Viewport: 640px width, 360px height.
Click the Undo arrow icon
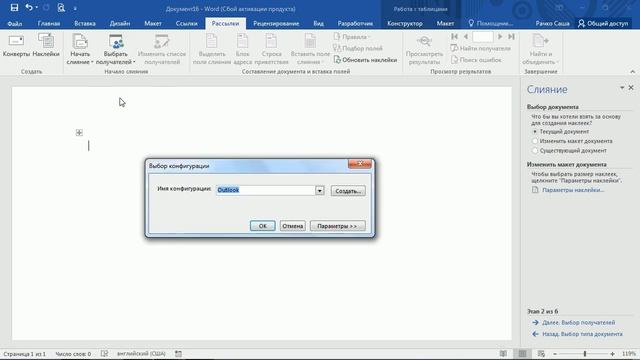coord(29,8)
